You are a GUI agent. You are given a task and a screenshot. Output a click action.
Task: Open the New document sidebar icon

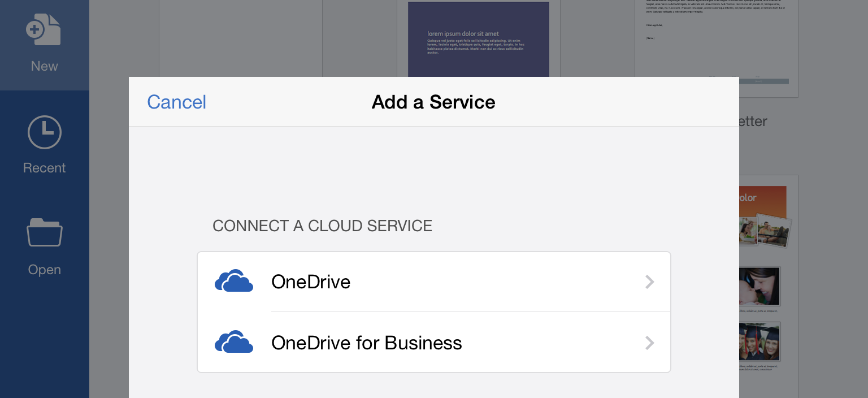[44, 29]
